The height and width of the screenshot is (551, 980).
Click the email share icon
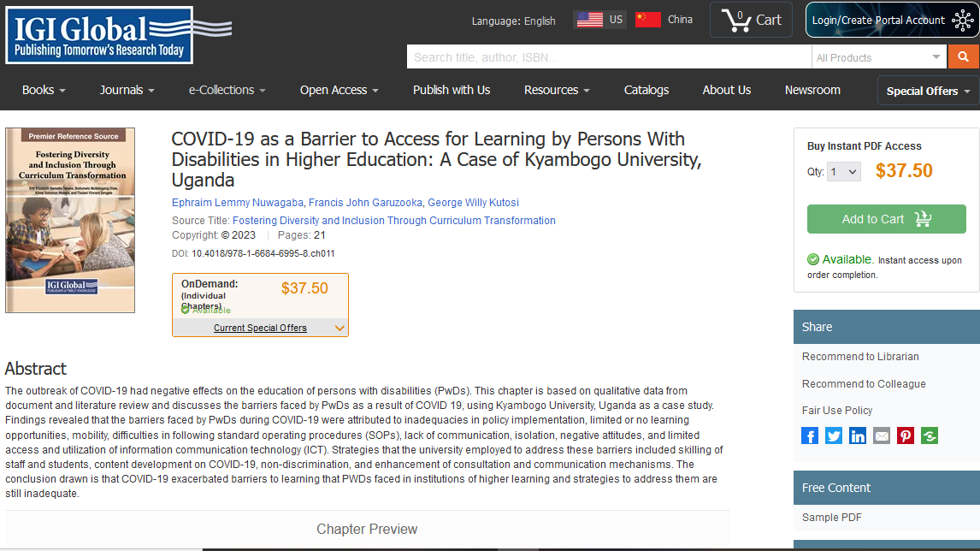882,436
